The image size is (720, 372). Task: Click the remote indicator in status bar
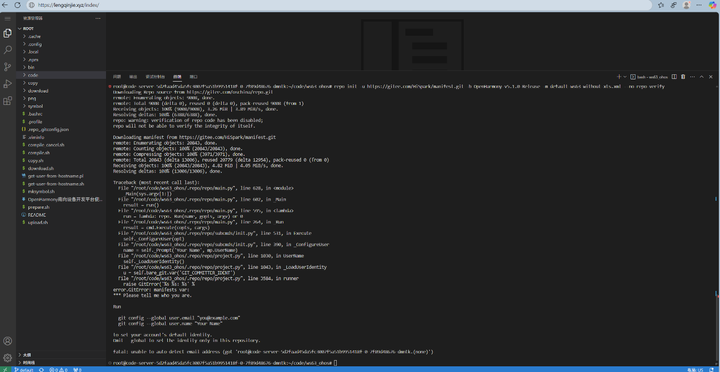pyautogui.click(x=6, y=369)
